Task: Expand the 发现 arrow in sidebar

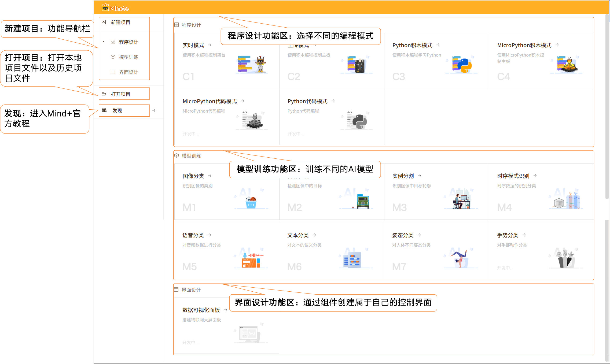Action: click(154, 110)
